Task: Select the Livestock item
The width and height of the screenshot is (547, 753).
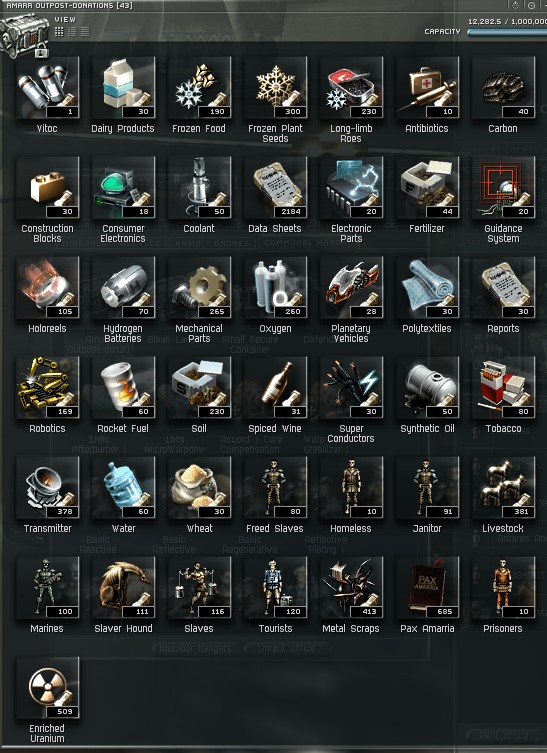Action: click(x=503, y=488)
